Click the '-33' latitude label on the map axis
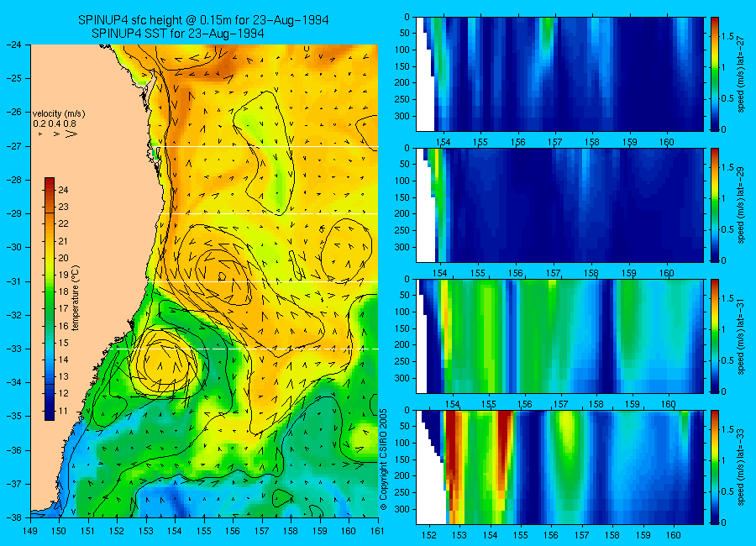Viewport: 756px width, 546px height. click(x=13, y=349)
